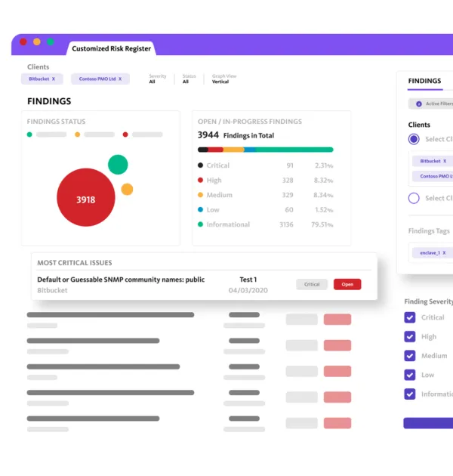Remove the Bitbucket client chip in top filters

click(x=54, y=79)
